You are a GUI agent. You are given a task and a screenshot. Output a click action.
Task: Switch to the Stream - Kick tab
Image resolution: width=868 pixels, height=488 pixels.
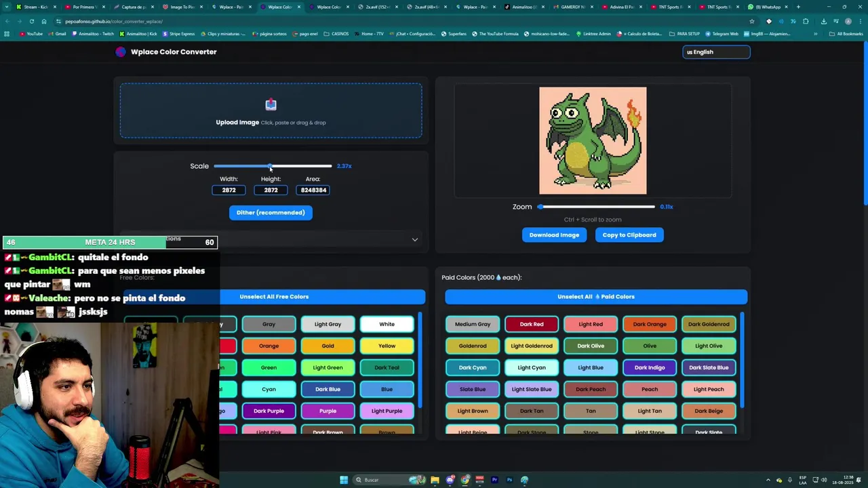35,7
